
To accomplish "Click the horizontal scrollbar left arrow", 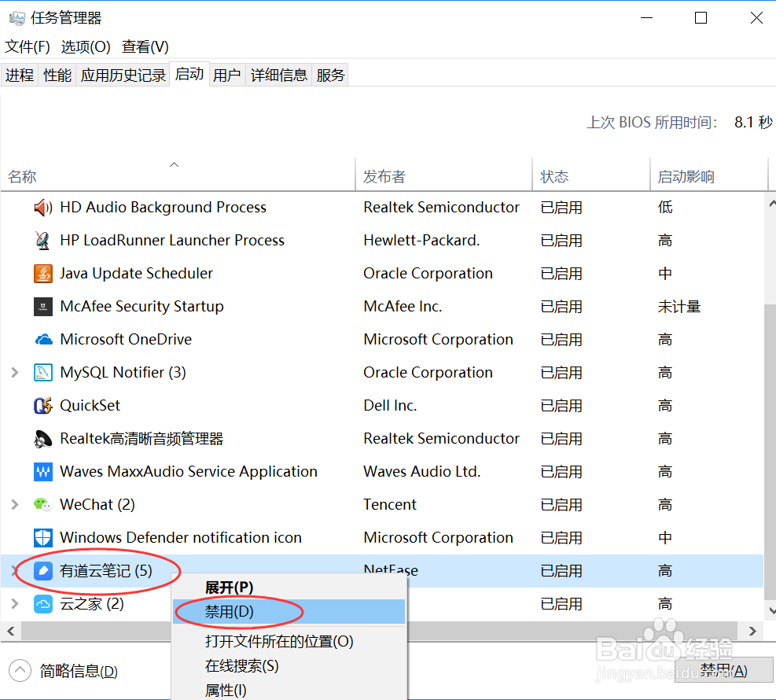I will point(11,632).
